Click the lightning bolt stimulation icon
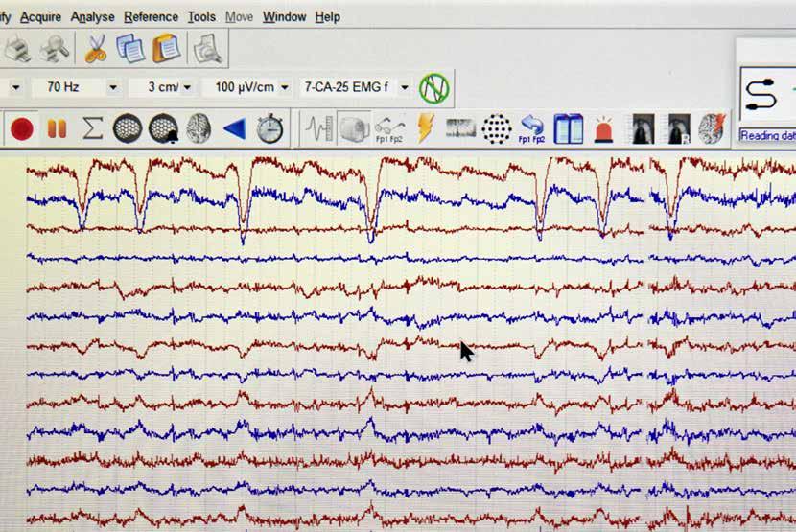This screenshot has width=796, height=532. [x=426, y=127]
